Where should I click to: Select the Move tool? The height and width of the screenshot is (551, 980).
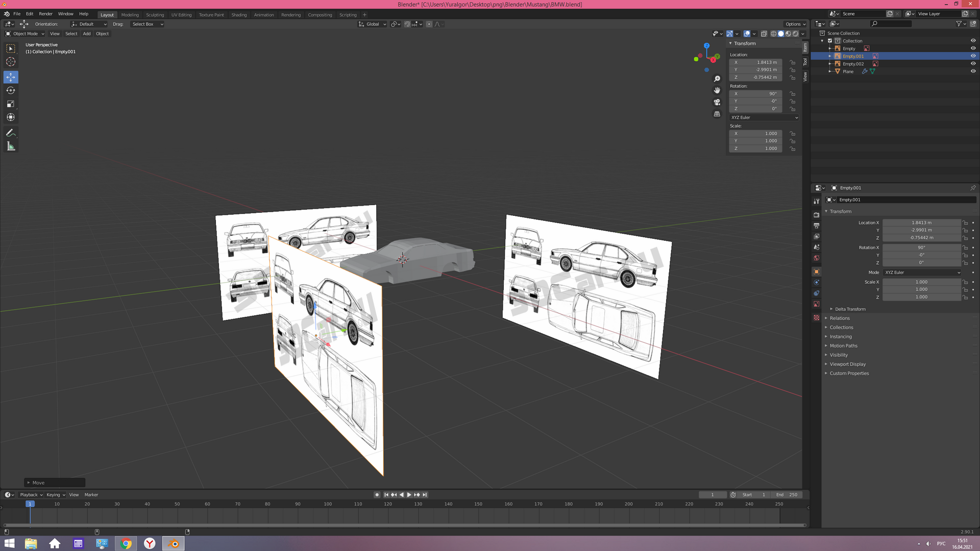pos(11,77)
